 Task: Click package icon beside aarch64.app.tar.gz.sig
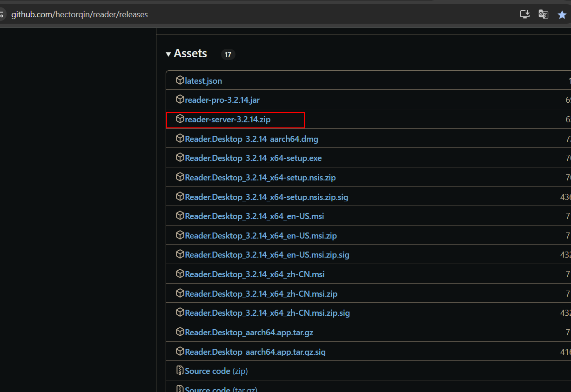[180, 352]
